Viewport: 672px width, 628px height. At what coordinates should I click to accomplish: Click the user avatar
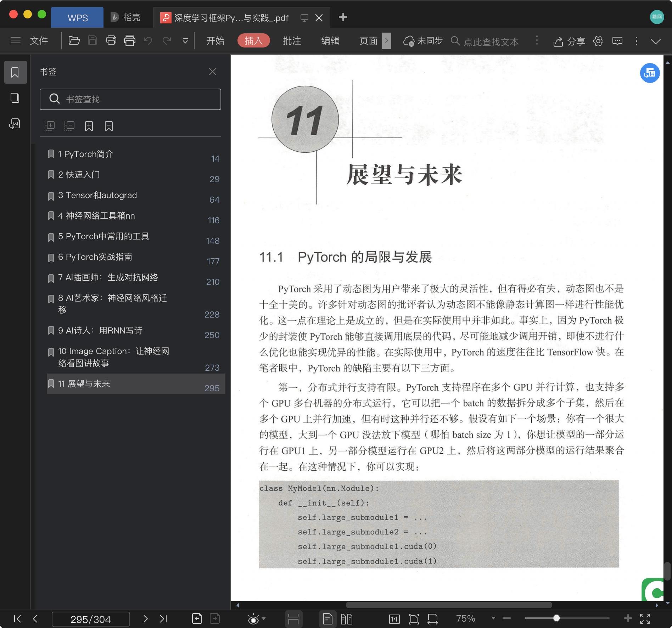pos(657,17)
